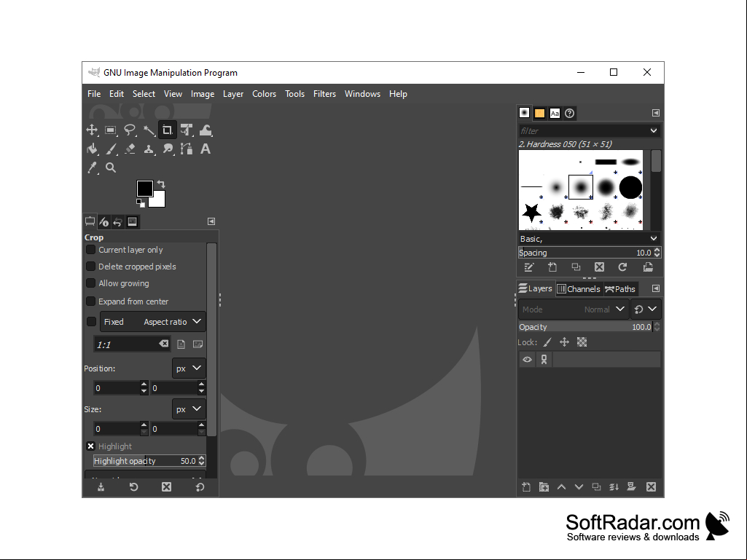Open the Tool Options tab
This screenshot has height=560, width=747.
90,221
